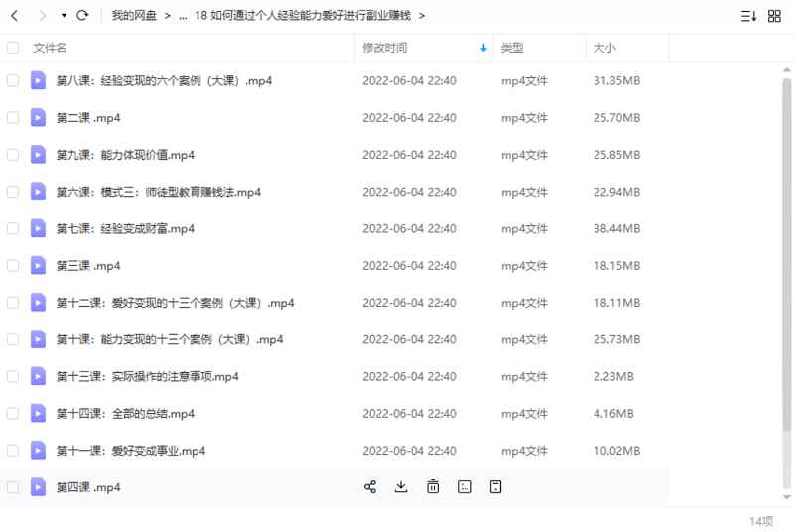
Task: Go back with the left arrow
Action: pos(14,16)
